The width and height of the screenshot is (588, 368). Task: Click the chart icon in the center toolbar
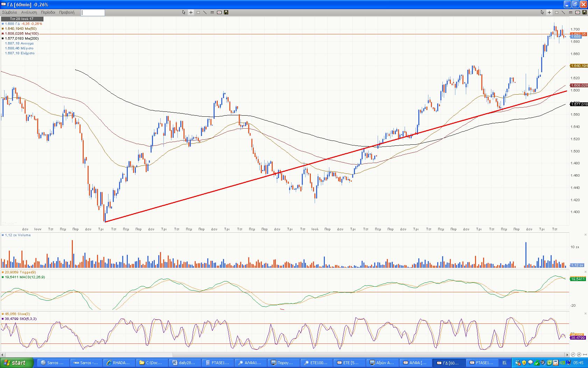point(219,12)
